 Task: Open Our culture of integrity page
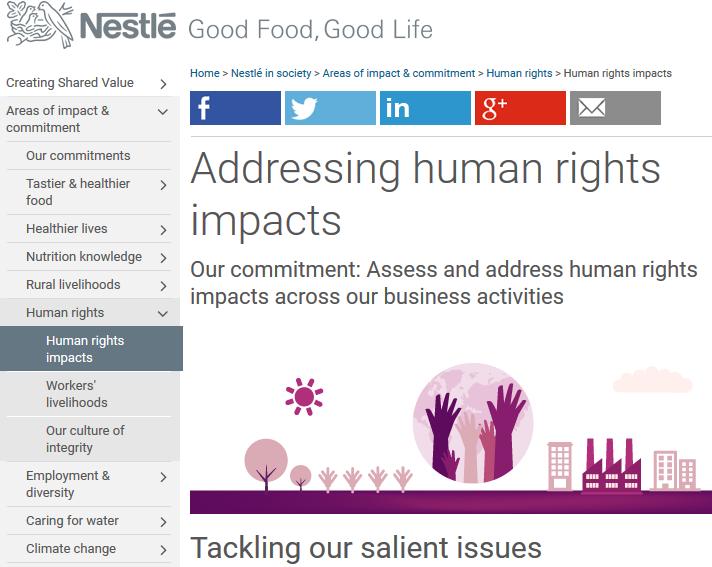click(x=85, y=439)
